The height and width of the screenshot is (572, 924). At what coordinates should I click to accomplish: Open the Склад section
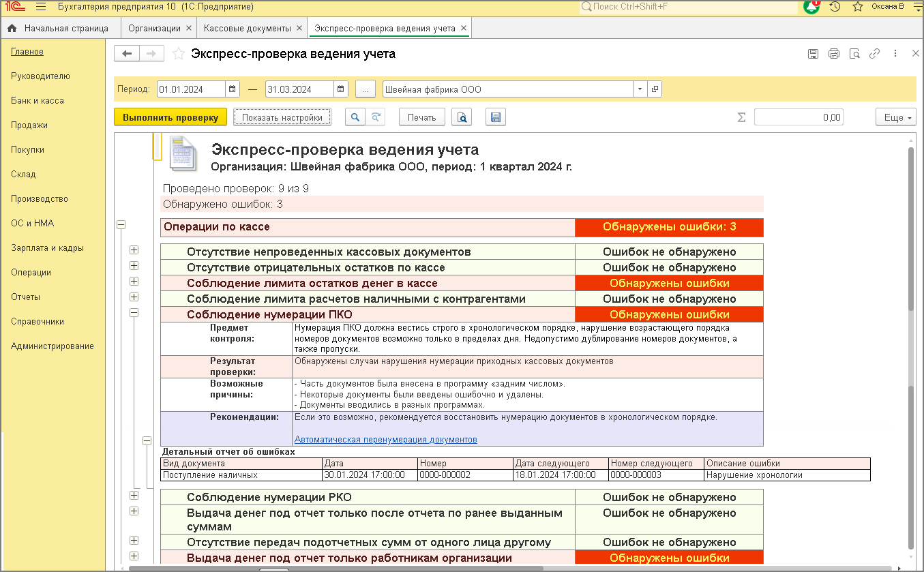click(23, 175)
